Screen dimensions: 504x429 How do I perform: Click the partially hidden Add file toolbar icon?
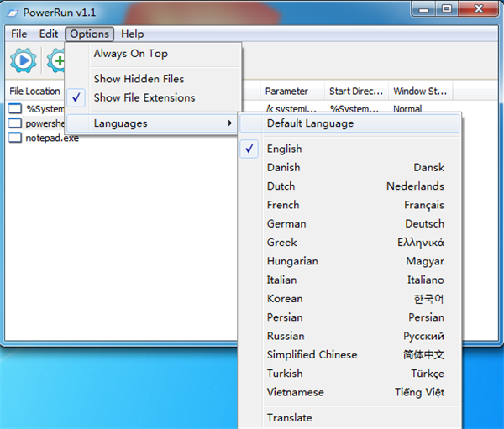tap(56, 60)
